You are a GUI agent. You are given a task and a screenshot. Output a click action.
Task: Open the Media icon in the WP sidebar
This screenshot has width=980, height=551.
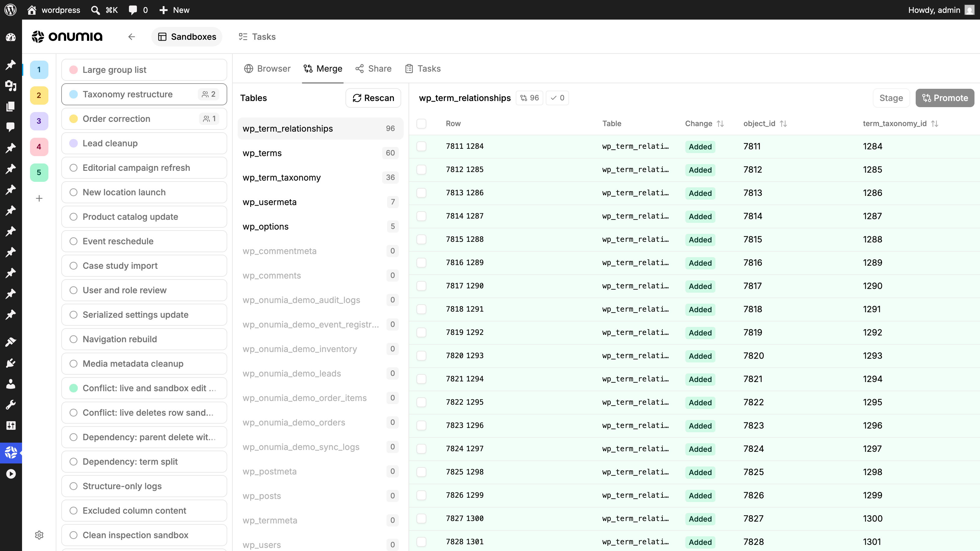click(x=11, y=86)
